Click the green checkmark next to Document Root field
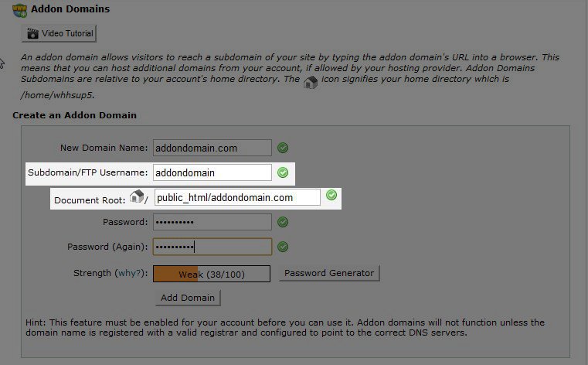Screen dimensions: 588x365 point(331,196)
